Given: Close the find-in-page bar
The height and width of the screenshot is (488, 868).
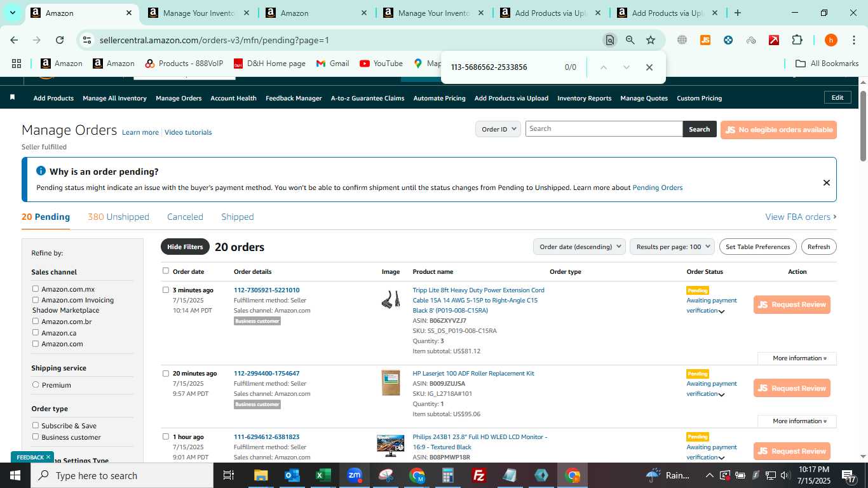Looking at the screenshot, I should point(649,67).
